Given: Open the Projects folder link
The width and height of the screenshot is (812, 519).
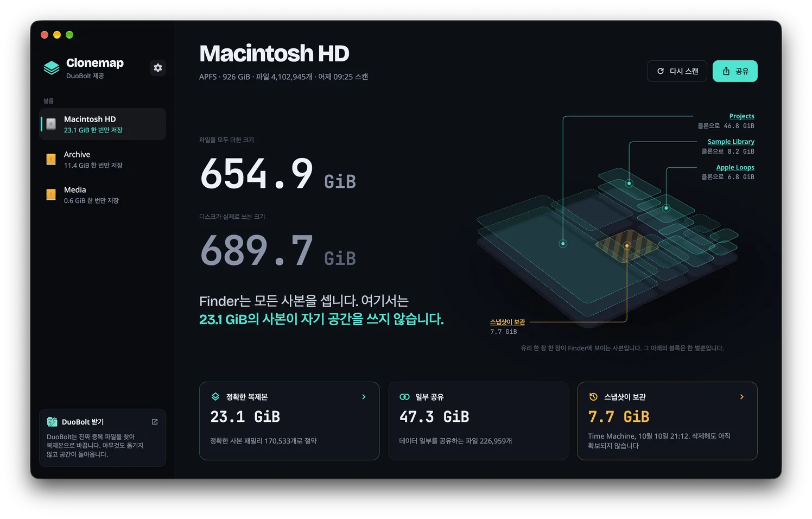Looking at the screenshot, I should (741, 116).
